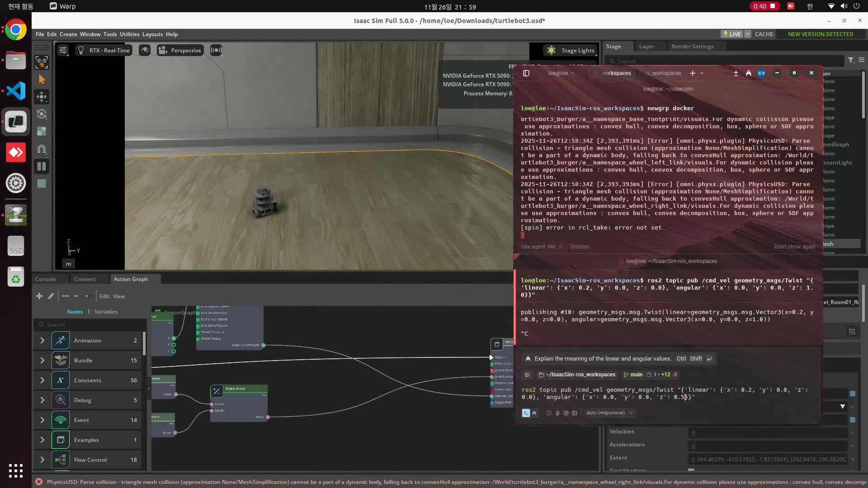Viewport: 868px width, 488px height.
Task: Activate the Move gizmo tool
Action: pyautogui.click(x=42, y=97)
